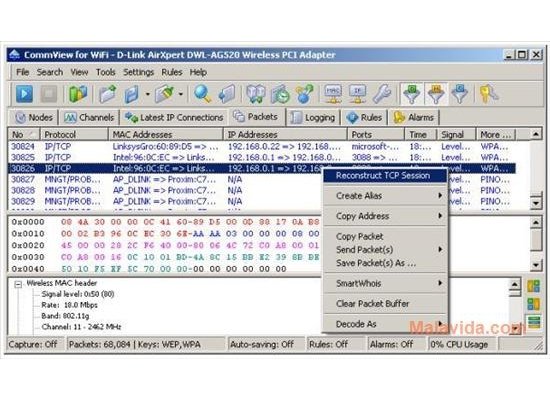Open the MAC aliases monitor icon
This screenshot has height=400, width=550.
[x=333, y=94]
